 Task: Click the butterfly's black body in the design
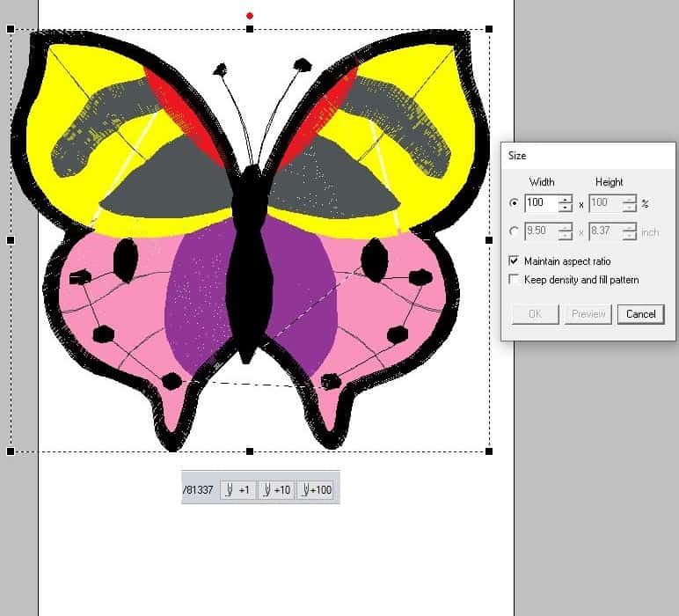[250, 264]
